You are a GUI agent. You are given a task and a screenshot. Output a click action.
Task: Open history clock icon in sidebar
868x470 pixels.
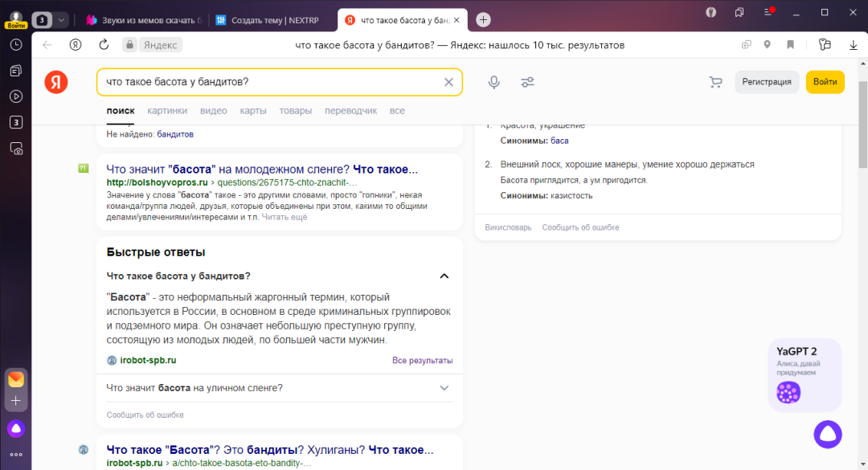[16, 45]
